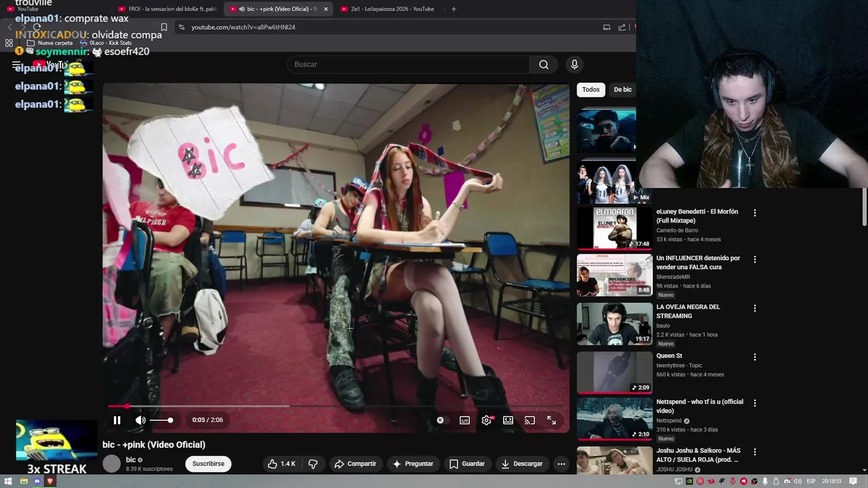The width and height of the screenshot is (868, 488).
Task: Mute the video with the speaker icon
Action: [140, 420]
